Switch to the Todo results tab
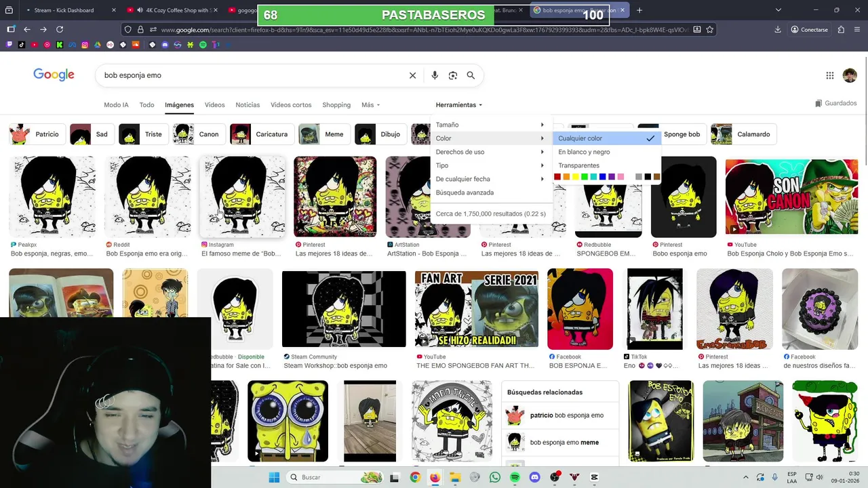Screen dimensions: 868x488 coord(146,105)
